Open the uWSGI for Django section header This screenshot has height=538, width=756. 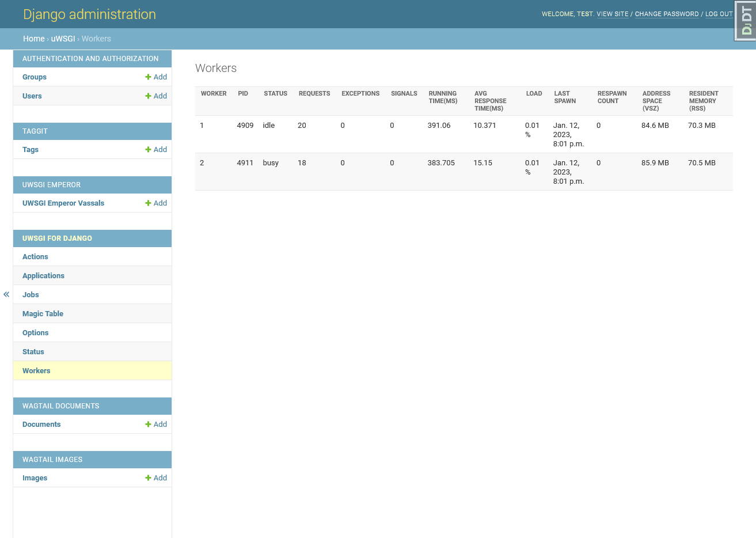pos(57,238)
